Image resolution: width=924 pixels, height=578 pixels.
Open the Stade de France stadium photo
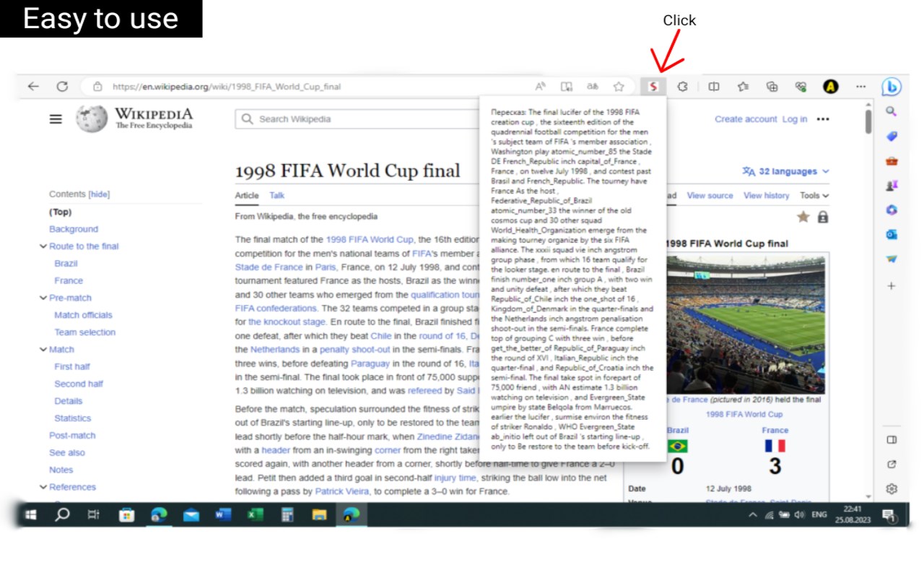[x=746, y=324]
